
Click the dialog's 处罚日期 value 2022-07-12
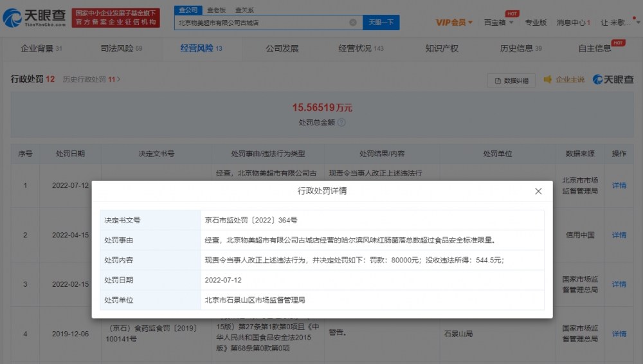[x=223, y=280]
